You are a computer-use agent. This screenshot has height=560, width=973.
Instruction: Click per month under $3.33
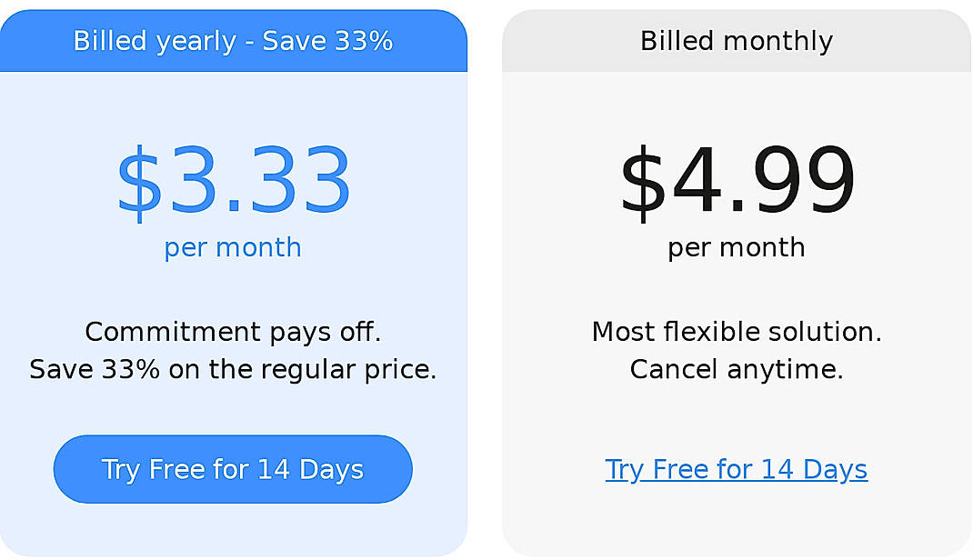tap(233, 246)
